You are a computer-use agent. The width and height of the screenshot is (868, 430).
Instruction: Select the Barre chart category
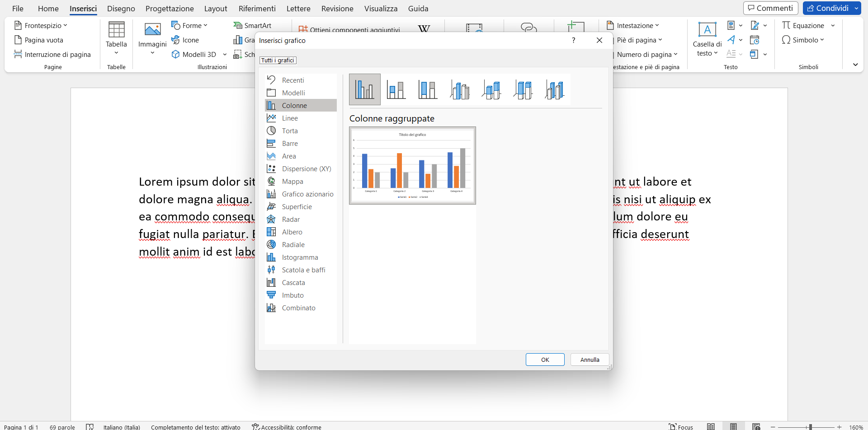tap(289, 143)
